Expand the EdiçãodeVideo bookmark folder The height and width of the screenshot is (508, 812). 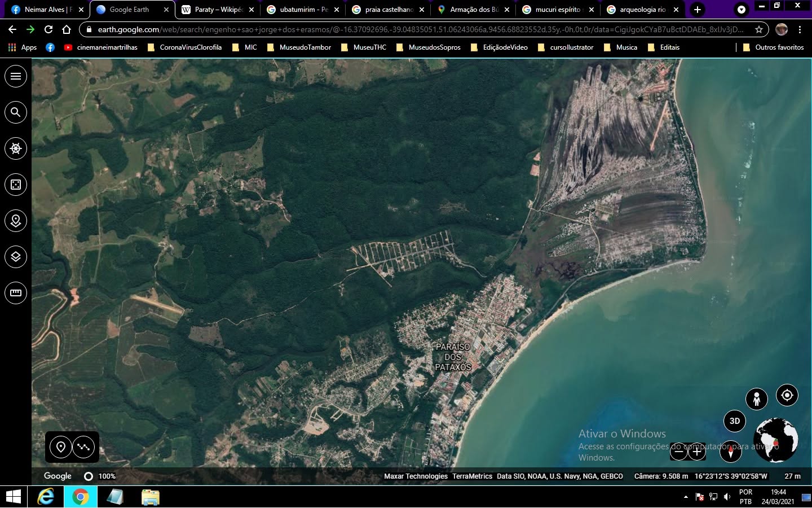(x=500, y=47)
